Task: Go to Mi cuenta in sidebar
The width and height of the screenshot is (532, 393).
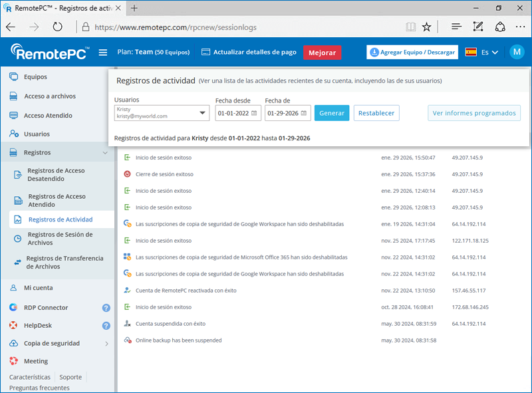Action: click(38, 288)
